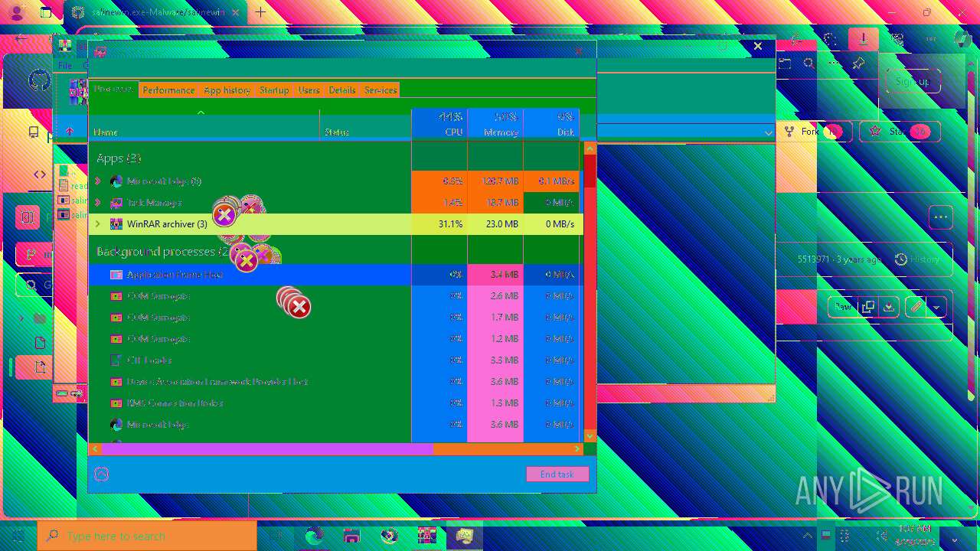This screenshot has width=980, height=551.
Task: Open the edit options dropdown arrow
Action: [936, 307]
